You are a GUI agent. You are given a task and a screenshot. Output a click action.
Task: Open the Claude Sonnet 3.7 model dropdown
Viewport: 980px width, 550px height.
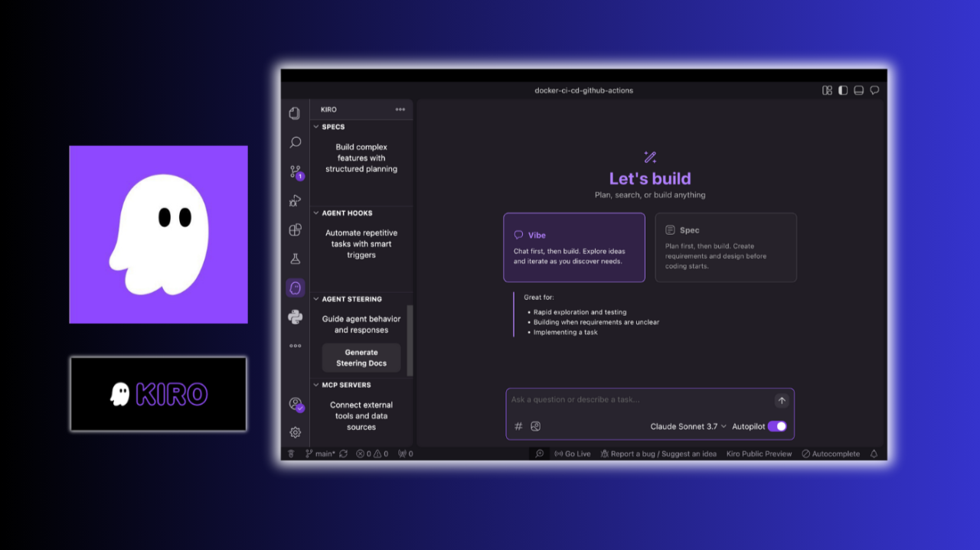coord(688,426)
